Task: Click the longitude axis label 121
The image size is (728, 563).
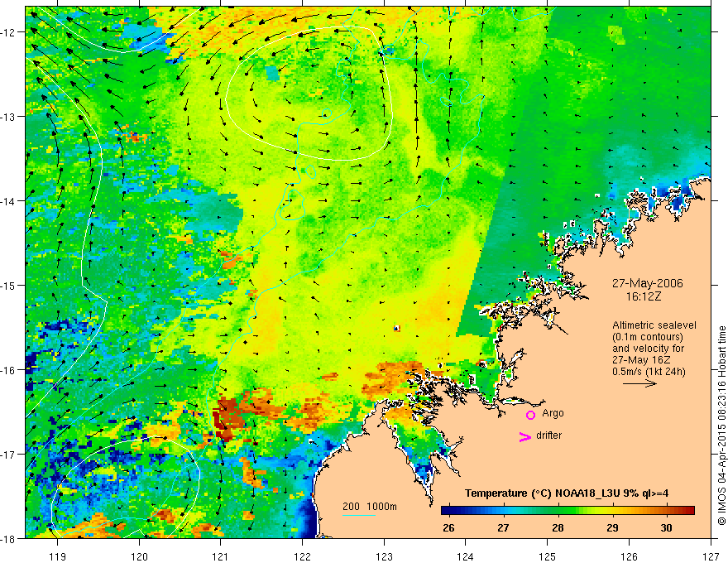Action: [221, 556]
